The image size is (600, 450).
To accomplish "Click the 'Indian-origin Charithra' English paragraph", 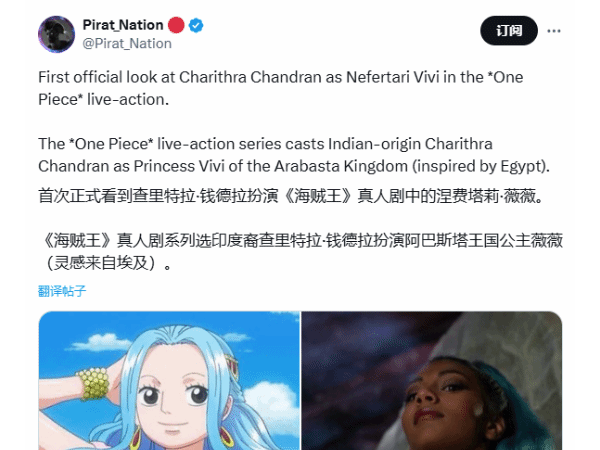I will pyautogui.click(x=294, y=155).
